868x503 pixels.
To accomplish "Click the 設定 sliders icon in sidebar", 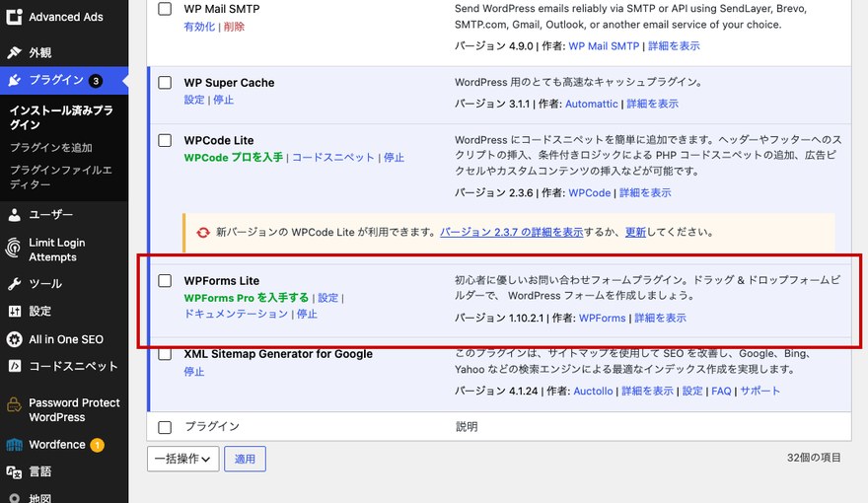I will [x=15, y=311].
